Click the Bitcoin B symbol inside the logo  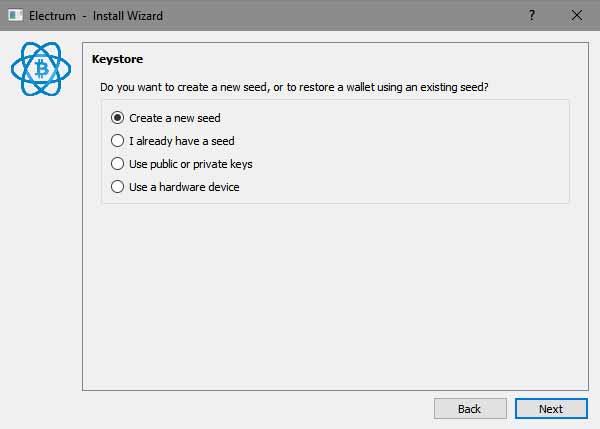coord(41,69)
